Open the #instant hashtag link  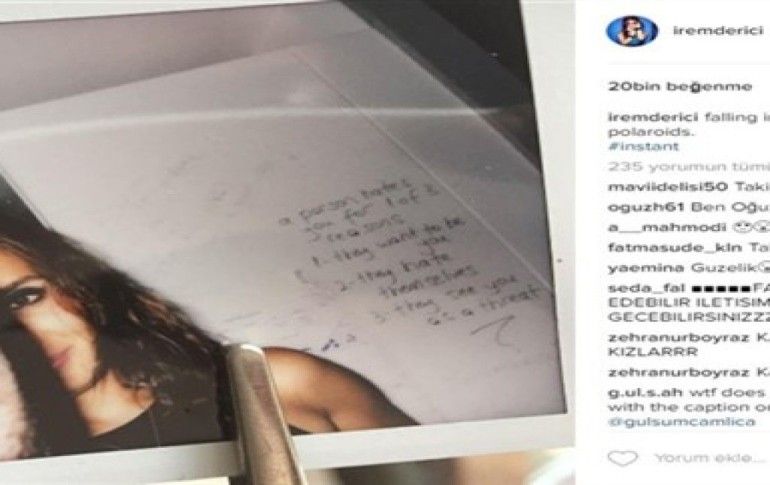tap(643, 146)
